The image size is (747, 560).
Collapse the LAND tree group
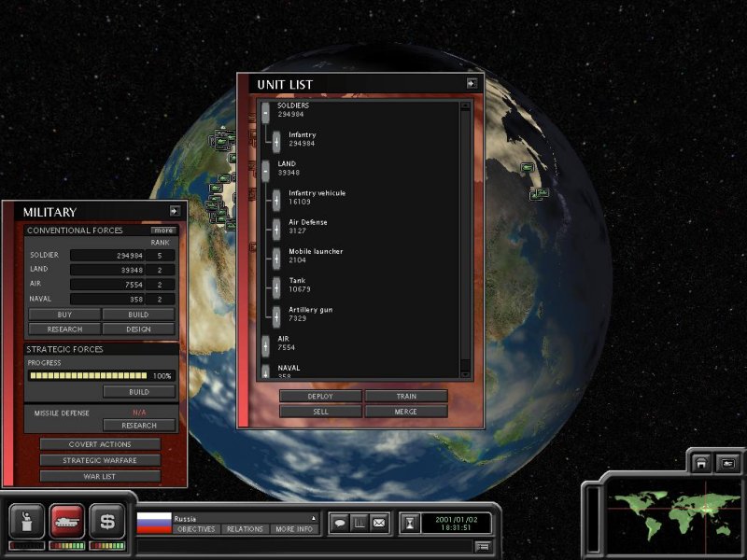pos(265,171)
